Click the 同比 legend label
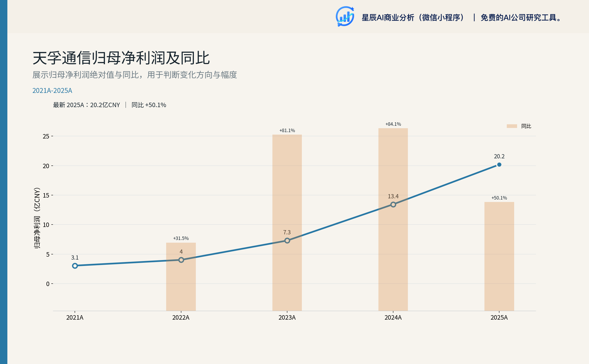 (x=526, y=126)
